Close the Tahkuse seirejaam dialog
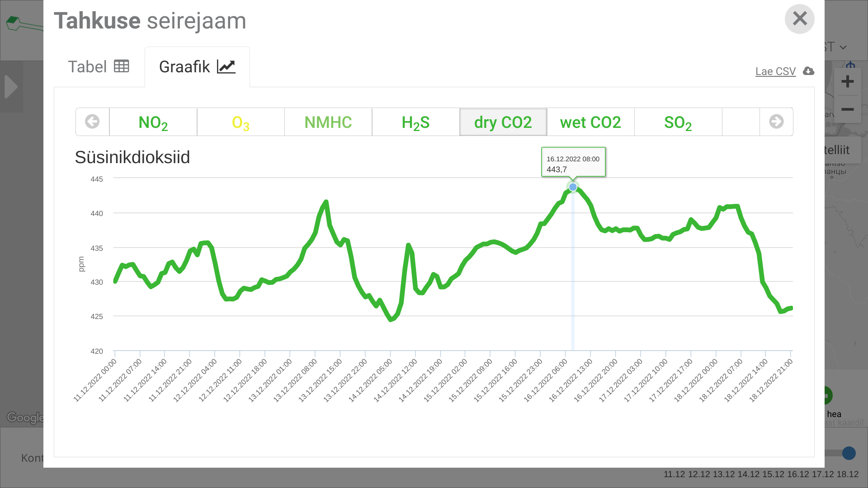868x488 pixels. point(799,19)
